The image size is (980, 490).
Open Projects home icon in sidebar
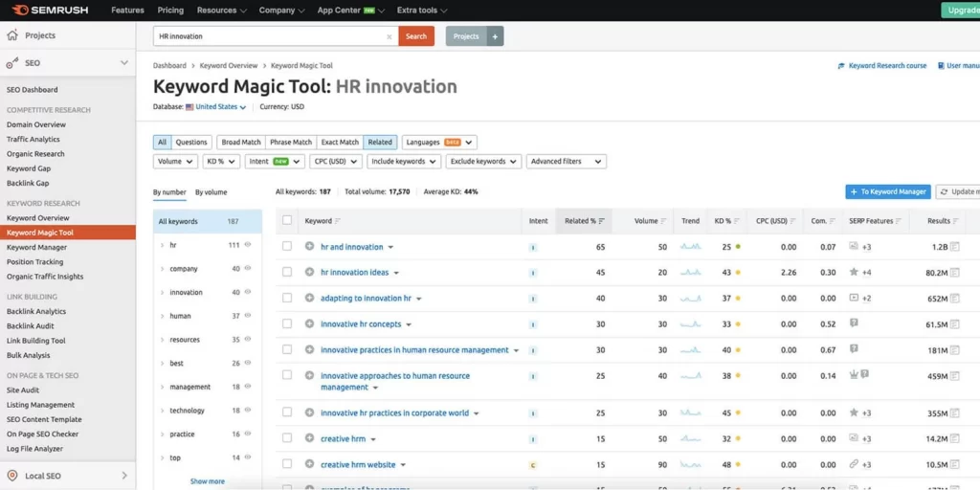click(11, 35)
